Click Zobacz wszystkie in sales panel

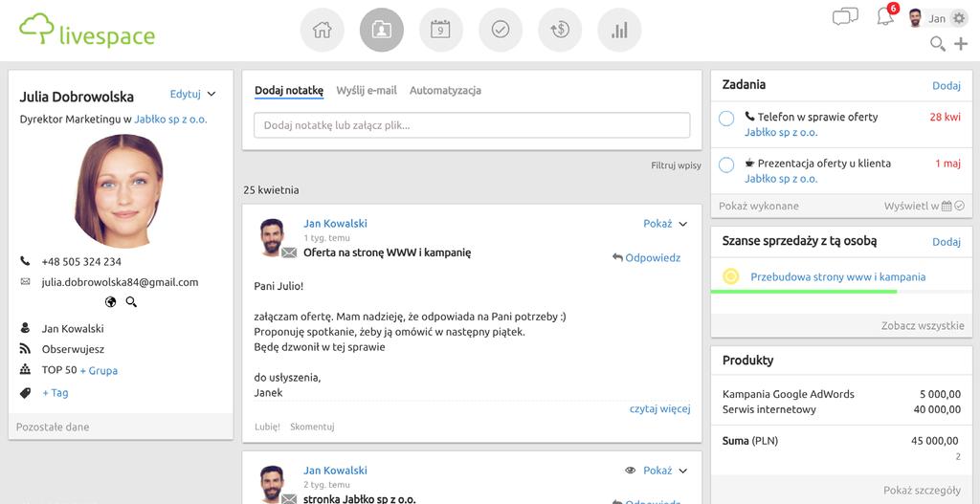pyautogui.click(x=923, y=325)
